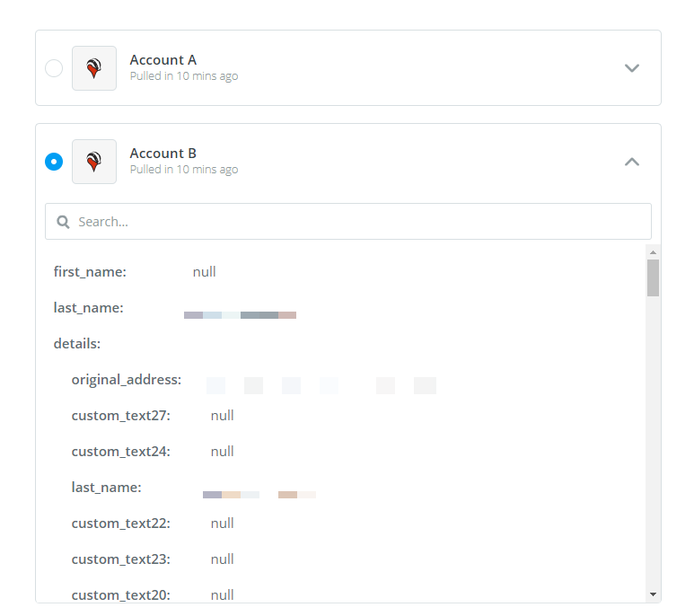Click the magnifier icon in search box

point(63,222)
